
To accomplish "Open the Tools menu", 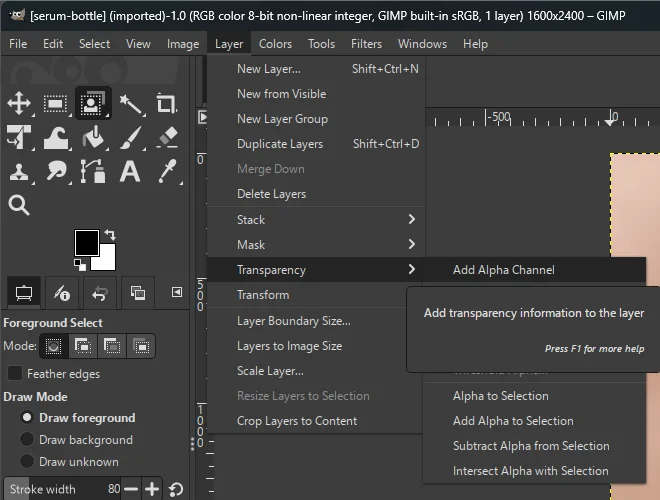I will click(322, 44).
